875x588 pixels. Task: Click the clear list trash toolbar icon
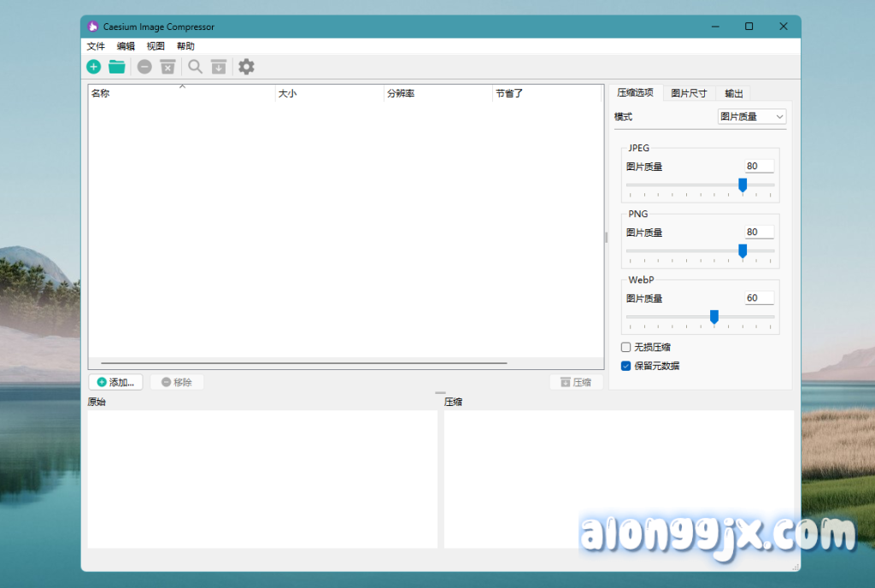click(x=167, y=67)
